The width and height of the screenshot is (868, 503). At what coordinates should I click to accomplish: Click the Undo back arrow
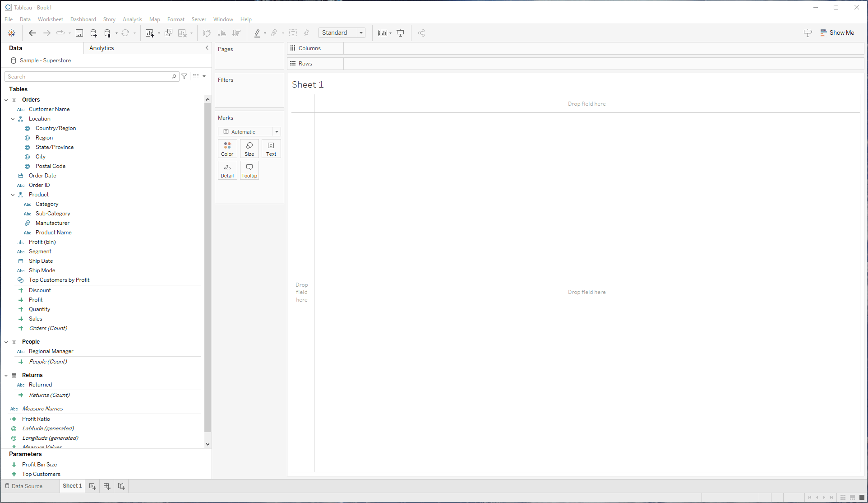pyautogui.click(x=32, y=33)
